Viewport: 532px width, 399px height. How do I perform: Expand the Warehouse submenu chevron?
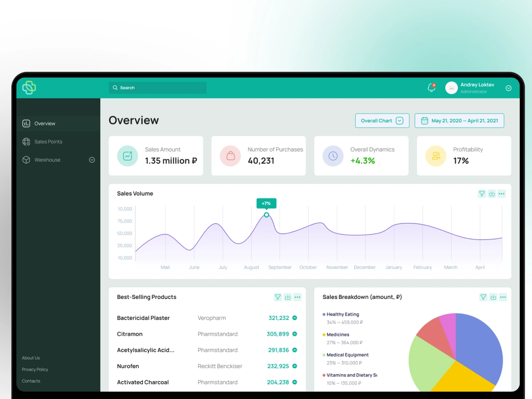point(92,160)
